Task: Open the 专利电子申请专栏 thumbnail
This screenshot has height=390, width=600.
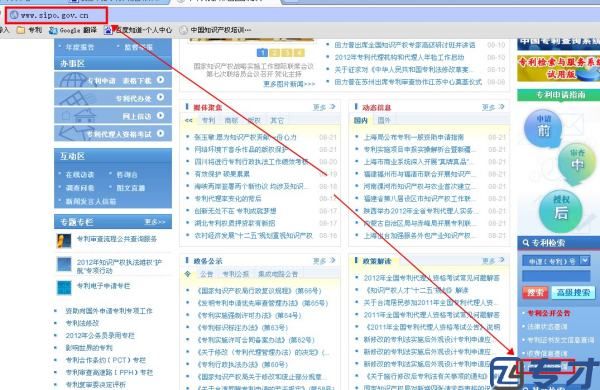Action: click(x=64, y=287)
